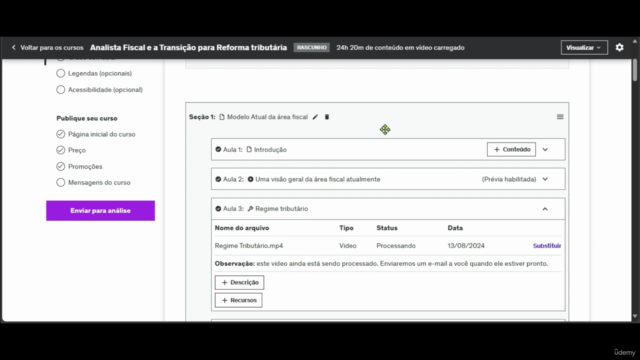The image size is (640, 360).
Task: Select the Mensagens do curso circle
Action: coord(60,182)
